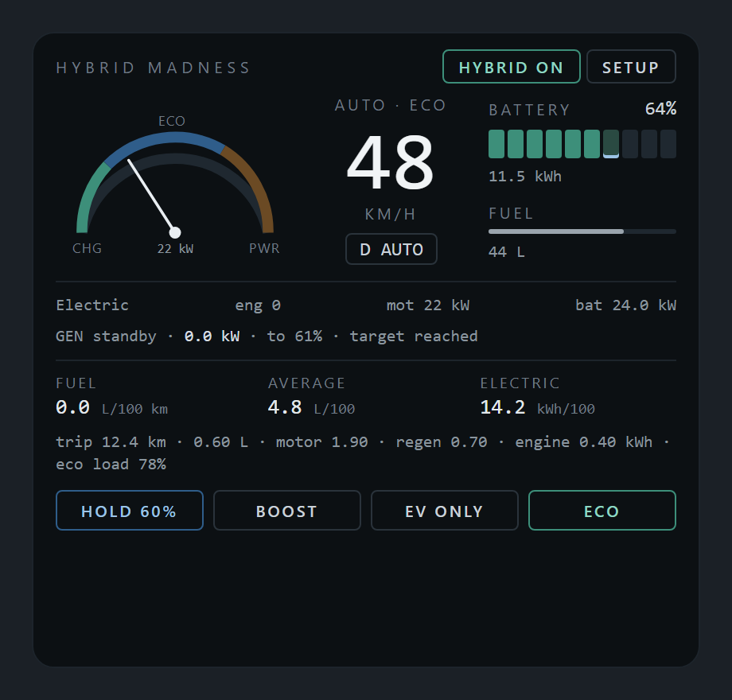Click the HYBRID MADNESS title
732x700 pixels.
tap(154, 68)
